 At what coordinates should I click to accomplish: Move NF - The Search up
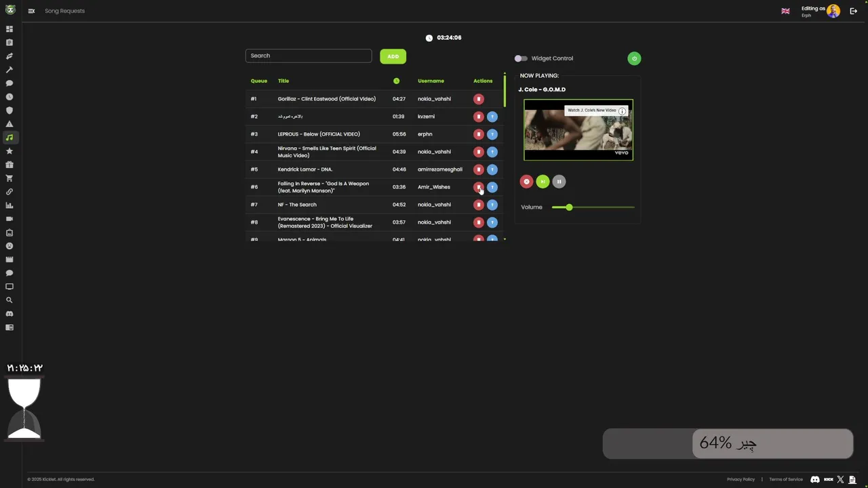(x=492, y=205)
